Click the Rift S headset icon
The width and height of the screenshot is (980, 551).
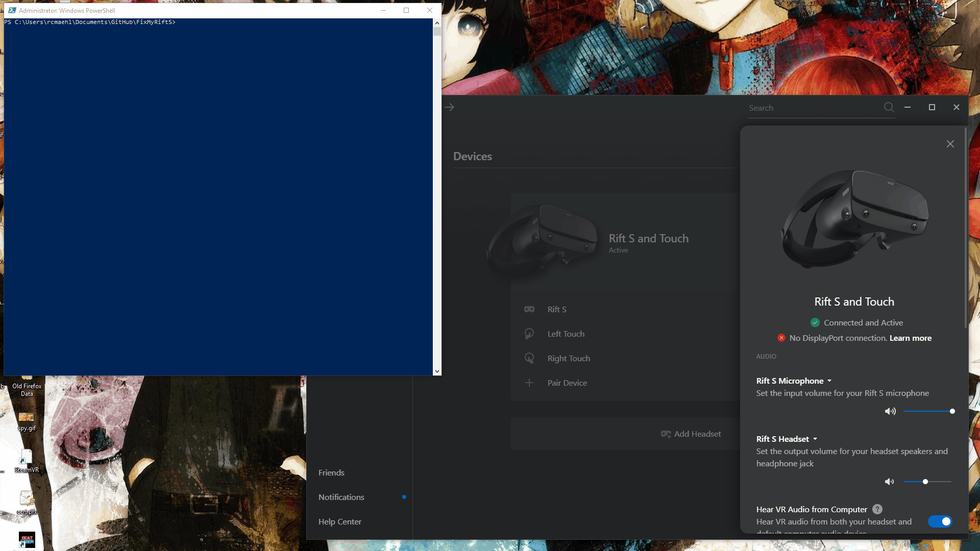(529, 309)
